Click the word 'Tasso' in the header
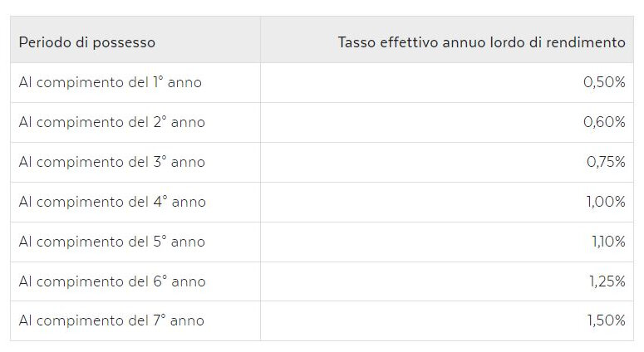Image resolution: width=644 pixels, height=352 pixels. pos(356,42)
